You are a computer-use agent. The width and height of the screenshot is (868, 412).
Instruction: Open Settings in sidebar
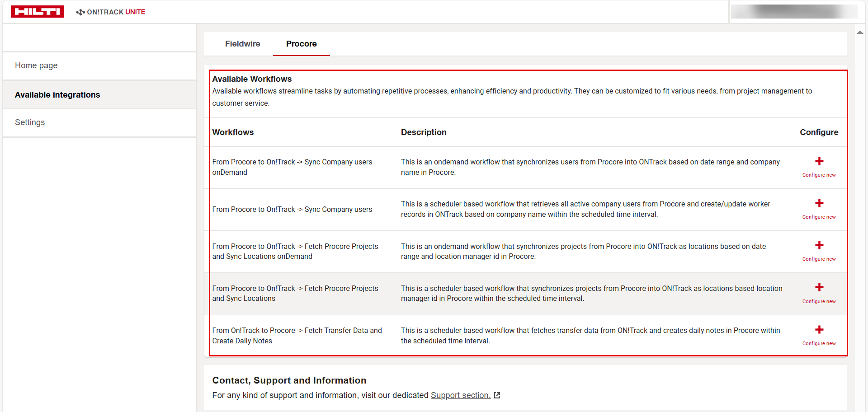click(99, 122)
